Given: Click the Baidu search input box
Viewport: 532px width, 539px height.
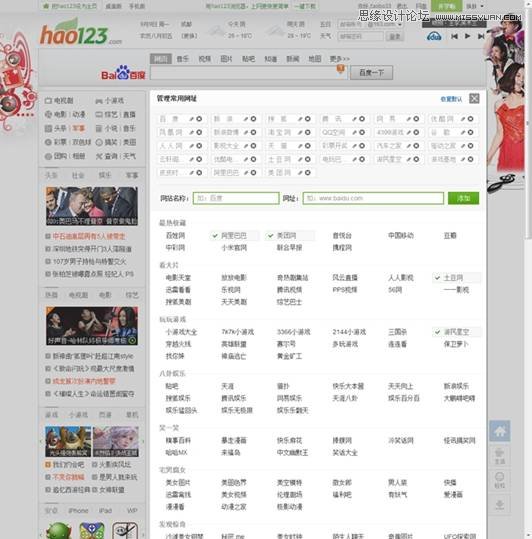Looking at the screenshot, I should coord(248,73).
